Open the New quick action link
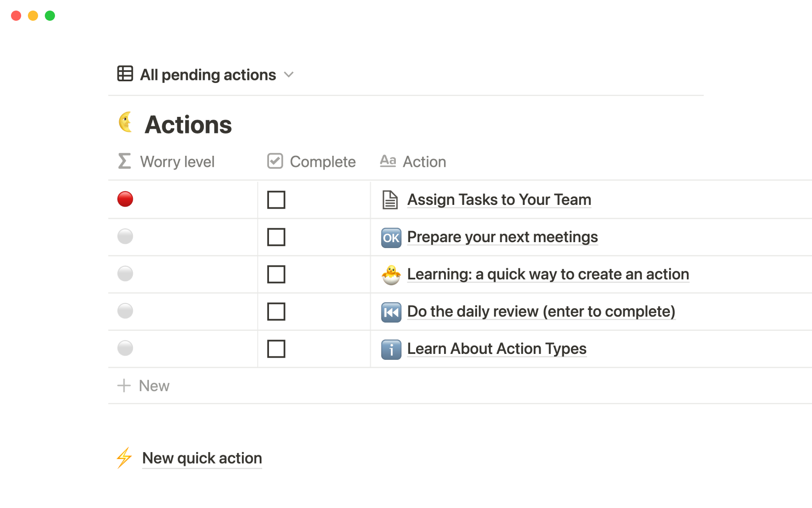This screenshot has width=812, height=508. coord(202,458)
